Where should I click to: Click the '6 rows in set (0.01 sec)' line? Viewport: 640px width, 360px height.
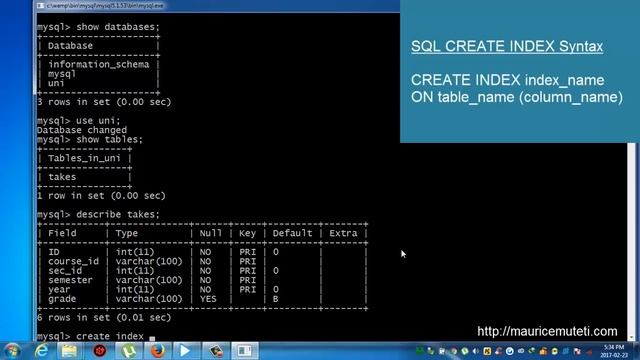coord(104,318)
